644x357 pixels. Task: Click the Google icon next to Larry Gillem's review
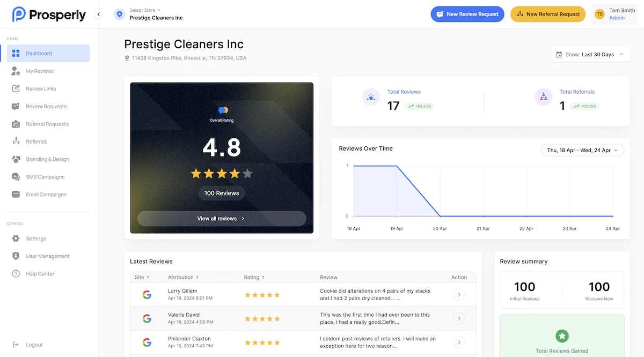click(x=147, y=294)
